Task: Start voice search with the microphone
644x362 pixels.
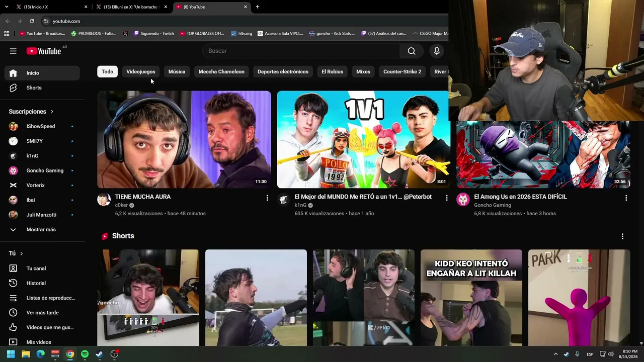Action: coord(437,51)
